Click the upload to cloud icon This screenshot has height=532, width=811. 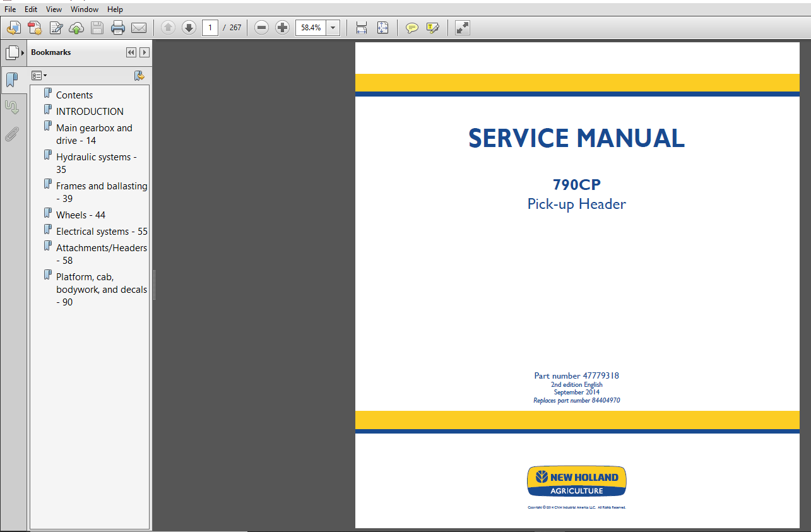[x=76, y=28]
